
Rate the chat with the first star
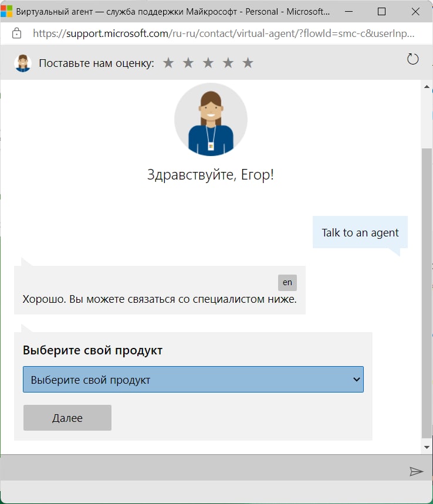168,63
